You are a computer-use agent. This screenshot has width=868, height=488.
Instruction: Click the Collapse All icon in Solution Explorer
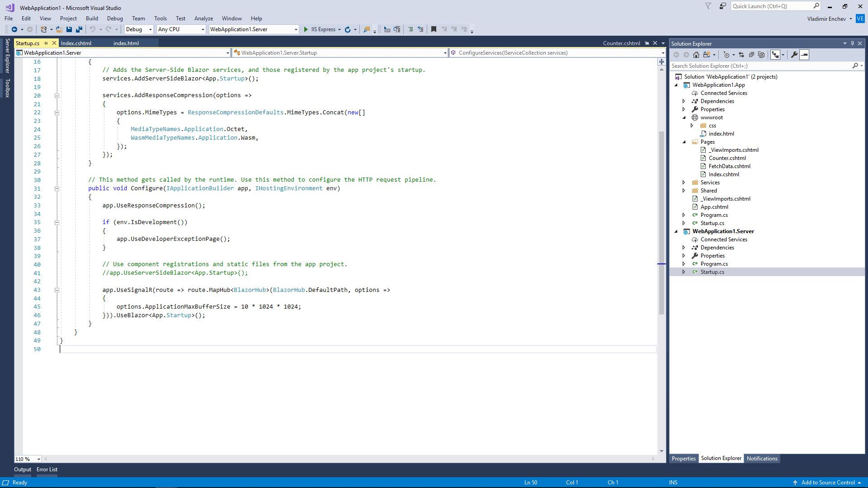coord(751,55)
